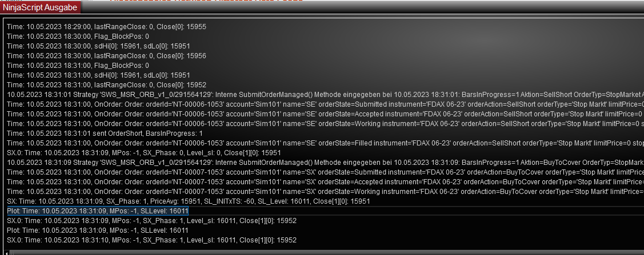Click the SX.0 line with SX_Phase: 0

pos(143,153)
